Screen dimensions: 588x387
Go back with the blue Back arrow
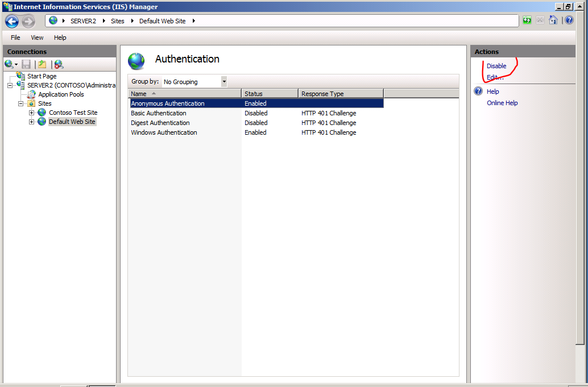pyautogui.click(x=12, y=21)
